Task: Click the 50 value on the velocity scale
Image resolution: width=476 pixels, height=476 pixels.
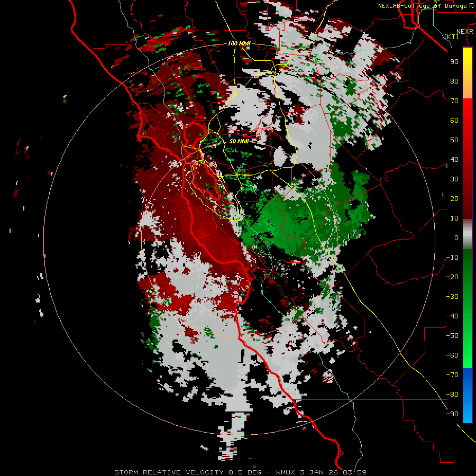Action: tap(454, 140)
